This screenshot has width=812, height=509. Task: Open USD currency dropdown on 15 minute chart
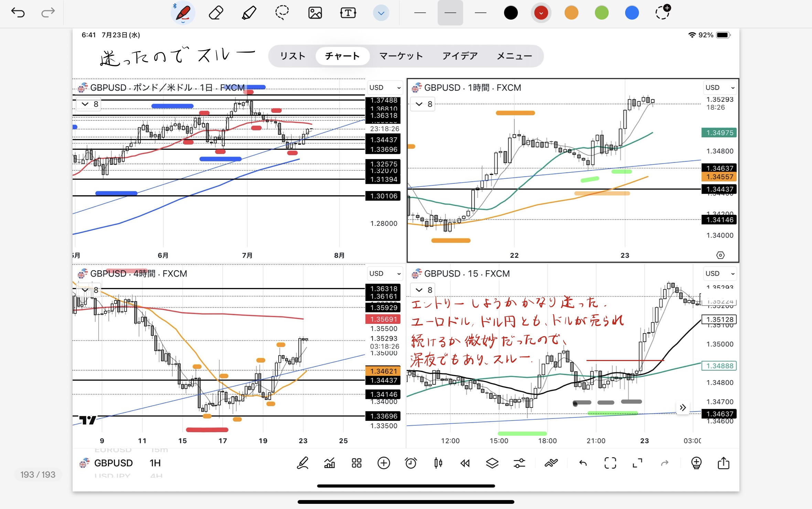[720, 273]
